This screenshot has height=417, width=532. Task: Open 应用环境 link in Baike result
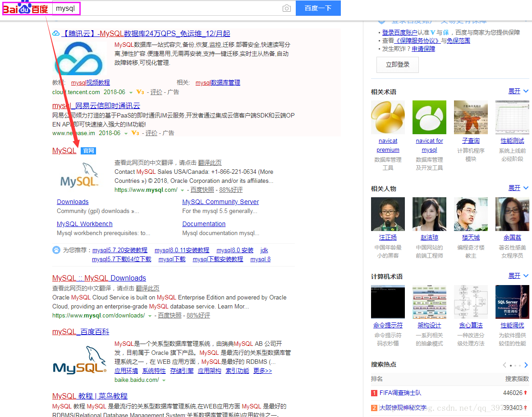tap(126, 371)
